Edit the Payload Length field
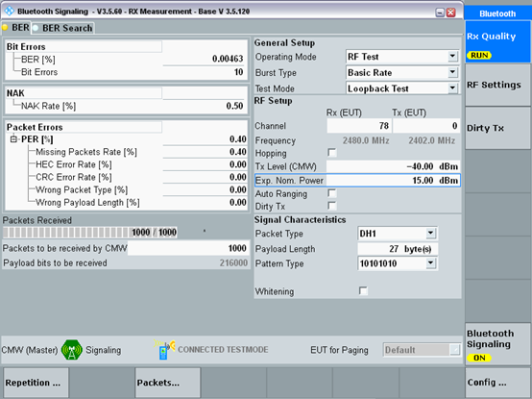 tap(398, 249)
